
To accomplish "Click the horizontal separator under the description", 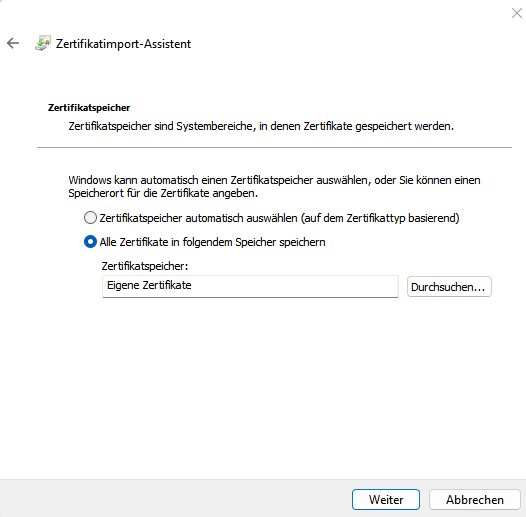I will pyautogui.click(x=274, y=147).
